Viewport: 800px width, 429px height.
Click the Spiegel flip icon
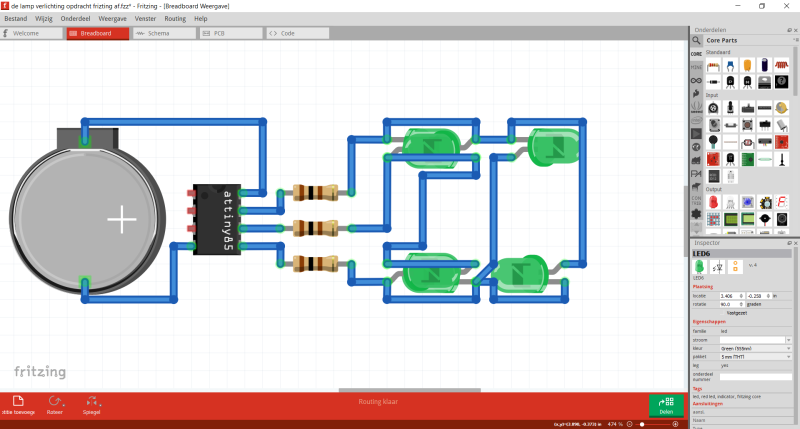[92, 401]
